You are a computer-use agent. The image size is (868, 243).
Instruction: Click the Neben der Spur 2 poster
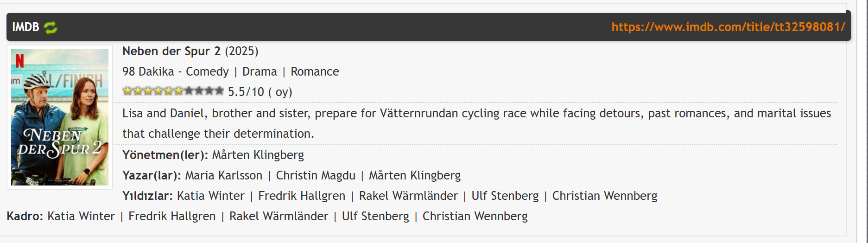(60, 117)
